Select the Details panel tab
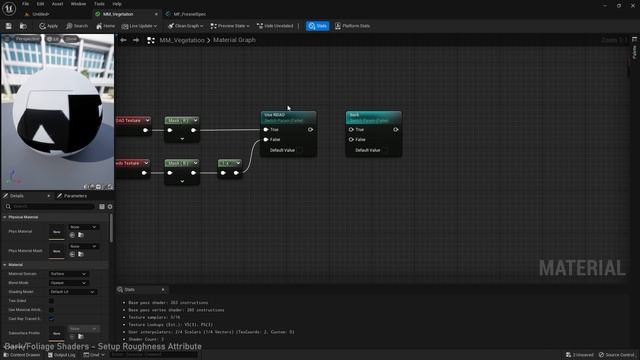The width and height of the screenshot is (640, 360). (17, 196)
